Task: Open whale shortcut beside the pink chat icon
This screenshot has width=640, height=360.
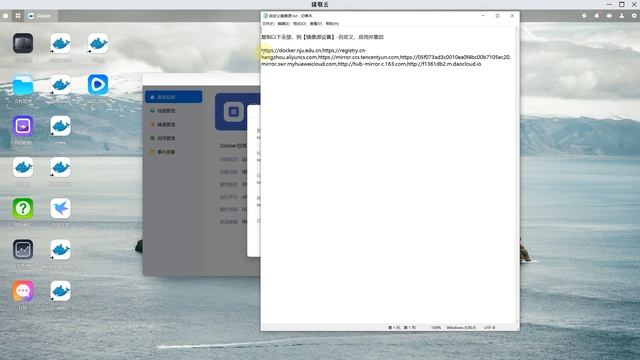Action: click(60, 291)
